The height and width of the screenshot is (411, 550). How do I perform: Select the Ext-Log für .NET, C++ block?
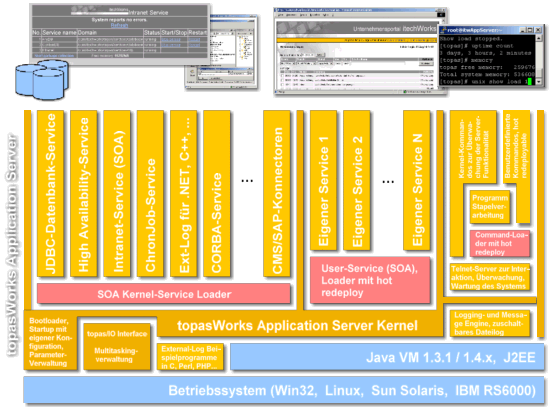[x=183, y=193]
